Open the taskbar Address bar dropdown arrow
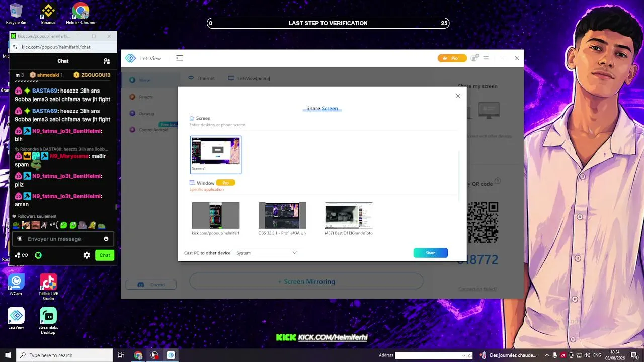 click(x=463, y=355)
